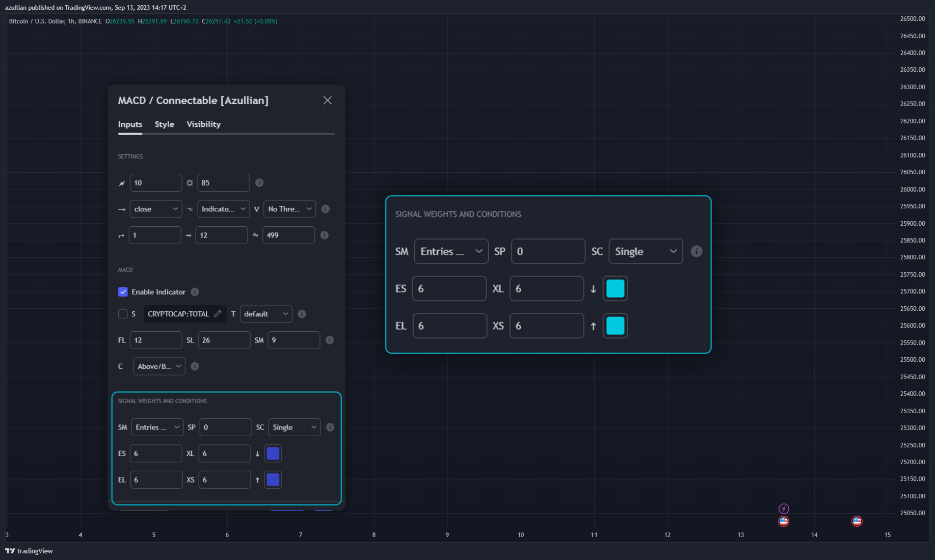Click the 25500.00 price axis label
935x560 pixels.
coord(912,359)
